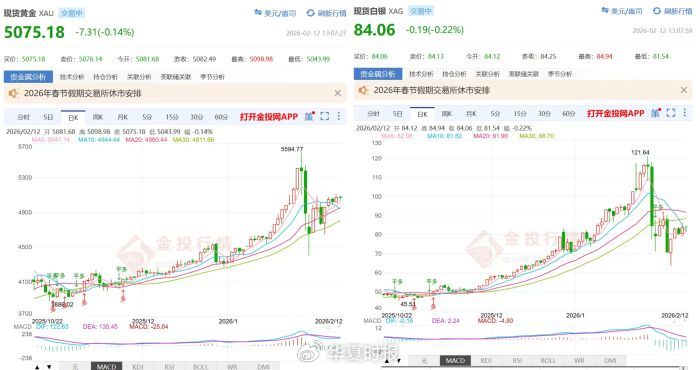Click the speaker icon on the gold panel notice

13,93
